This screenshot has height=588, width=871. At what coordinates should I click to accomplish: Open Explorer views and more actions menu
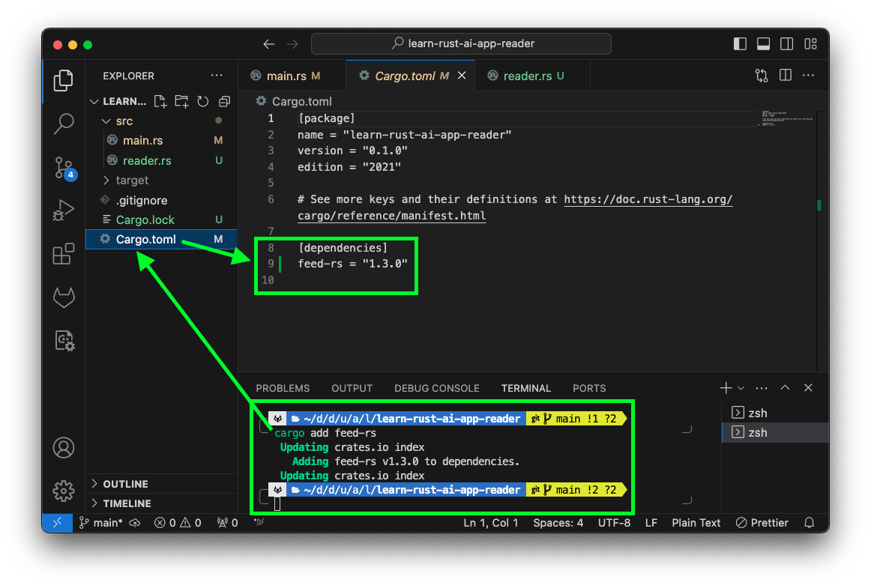[x=217, y=76]
